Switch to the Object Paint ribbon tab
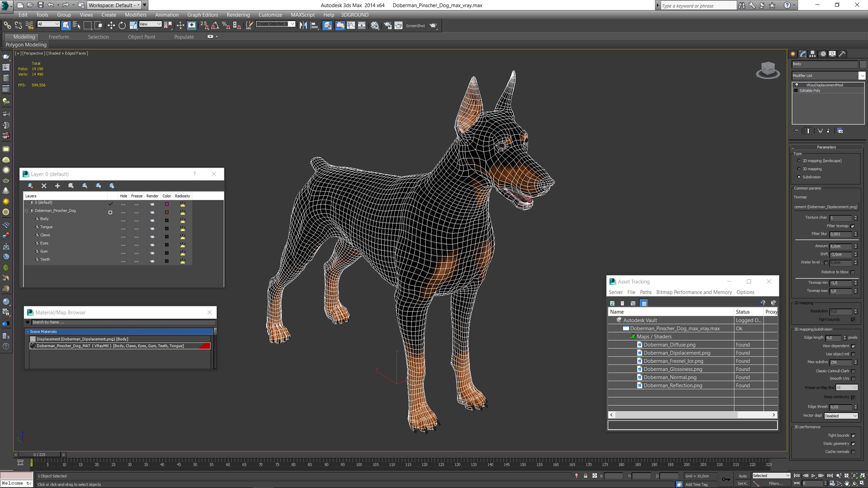Viewport: 868px width, 488px height. click(142, 37)
